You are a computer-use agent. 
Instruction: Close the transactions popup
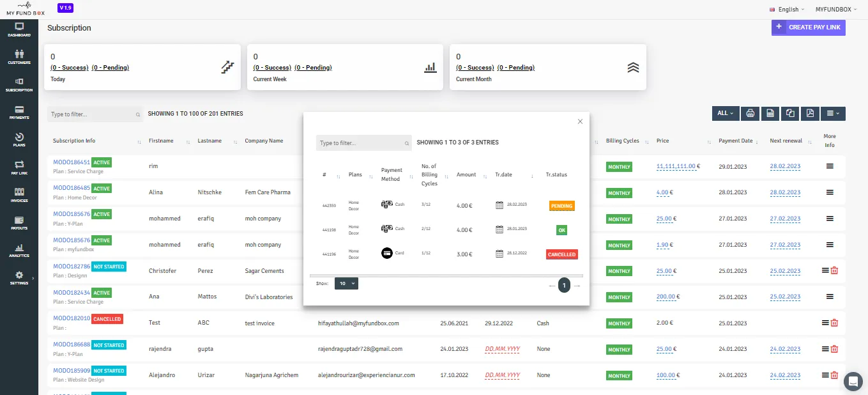click(580, 121)
